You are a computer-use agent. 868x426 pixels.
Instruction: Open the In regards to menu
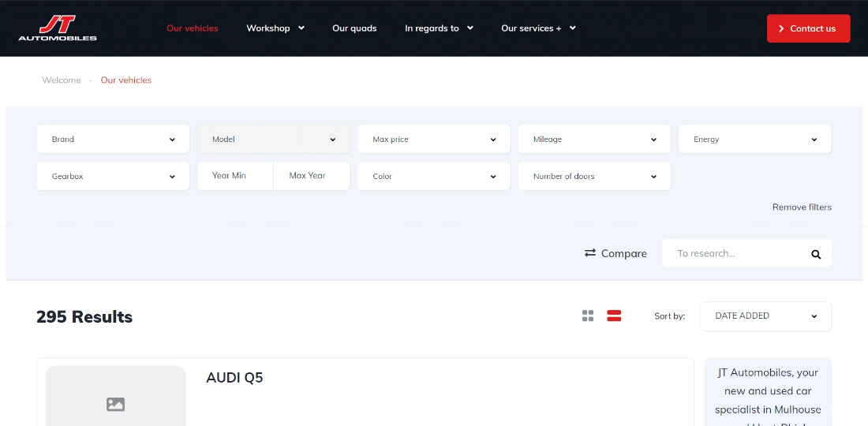click(x=439, y=28)
